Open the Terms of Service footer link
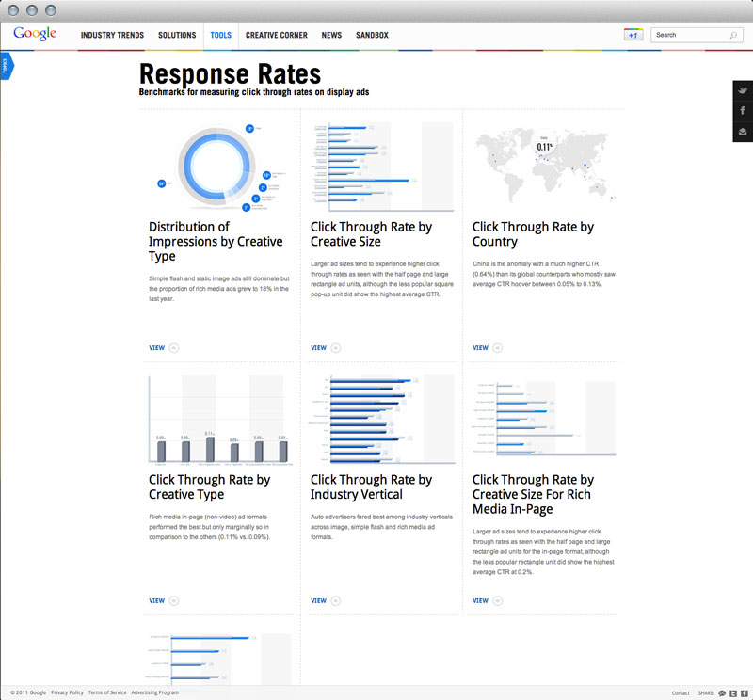Screen dimensions: 753x700 click(x=107, y=692)
